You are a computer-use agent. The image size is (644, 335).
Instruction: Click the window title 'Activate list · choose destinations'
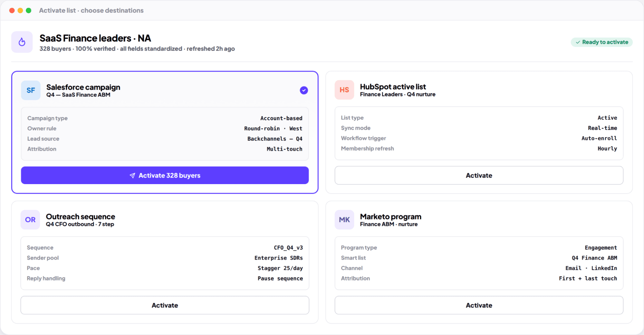tap(91, 10)
